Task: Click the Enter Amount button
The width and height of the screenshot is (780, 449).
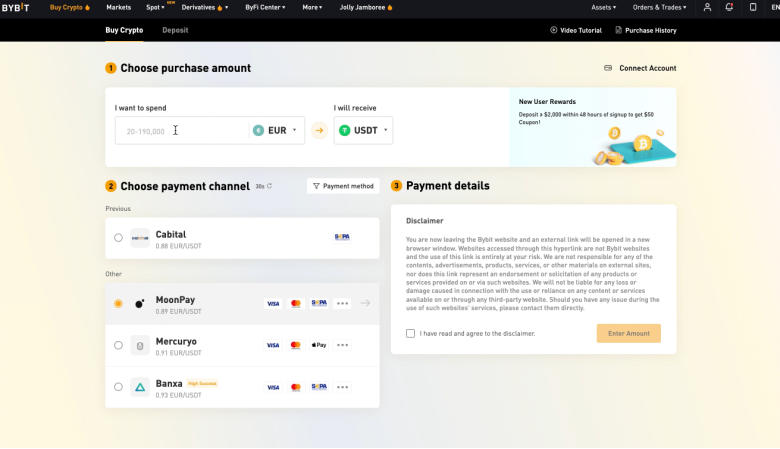Action: tap(629, 333)
